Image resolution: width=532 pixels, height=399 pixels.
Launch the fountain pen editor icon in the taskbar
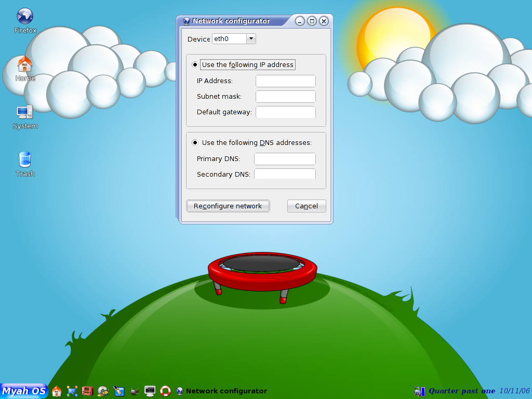[x=119, y=391]
